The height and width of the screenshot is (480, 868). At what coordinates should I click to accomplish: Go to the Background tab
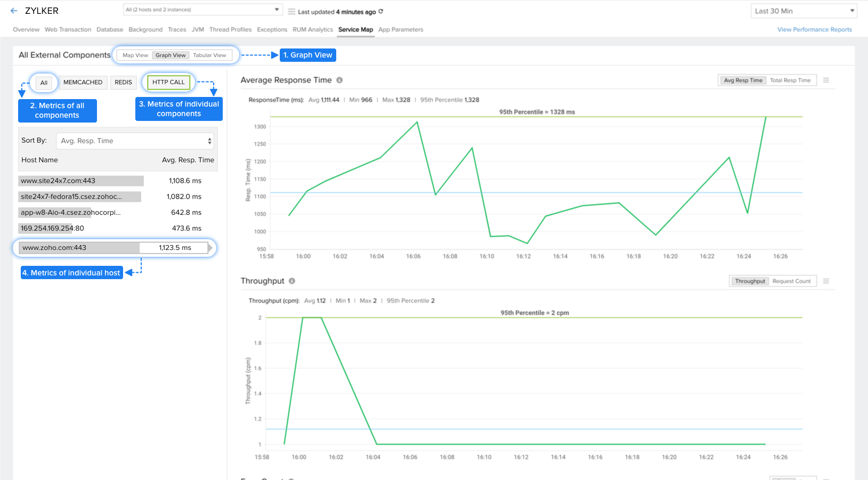coord(145,29)
